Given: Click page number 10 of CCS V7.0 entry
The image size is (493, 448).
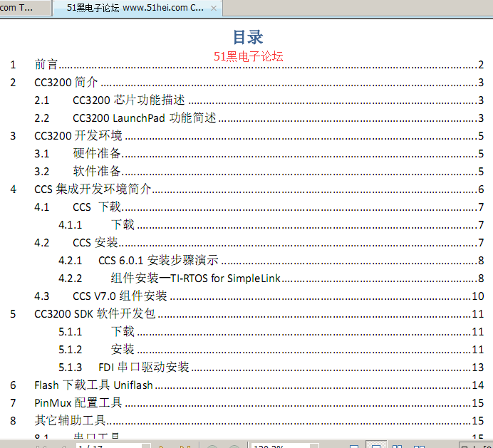Looking at the screenshot, I should 478,296.
